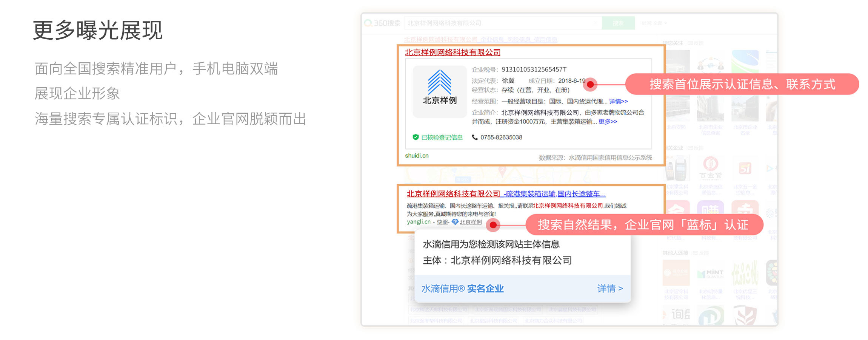The height and width of the screenshot is (340, 868).
Task: Click the shuidi.cn source URL
Action: [417, 156]
